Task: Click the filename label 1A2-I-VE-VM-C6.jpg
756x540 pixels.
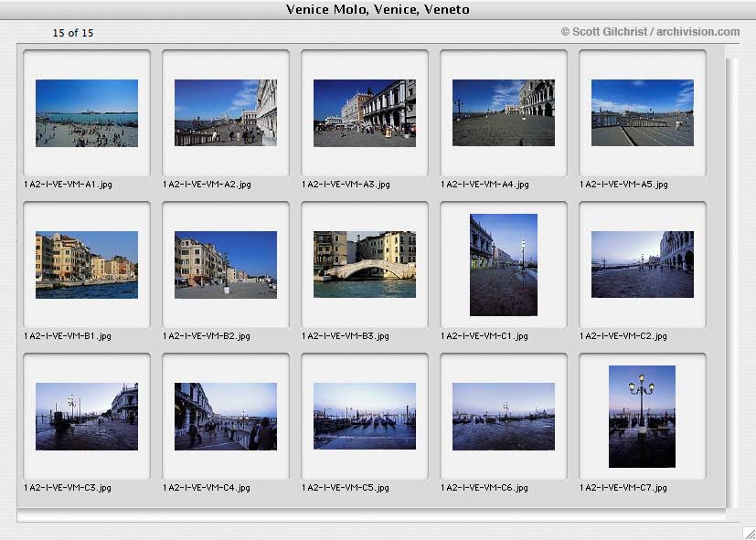Action: coord(484,488)
